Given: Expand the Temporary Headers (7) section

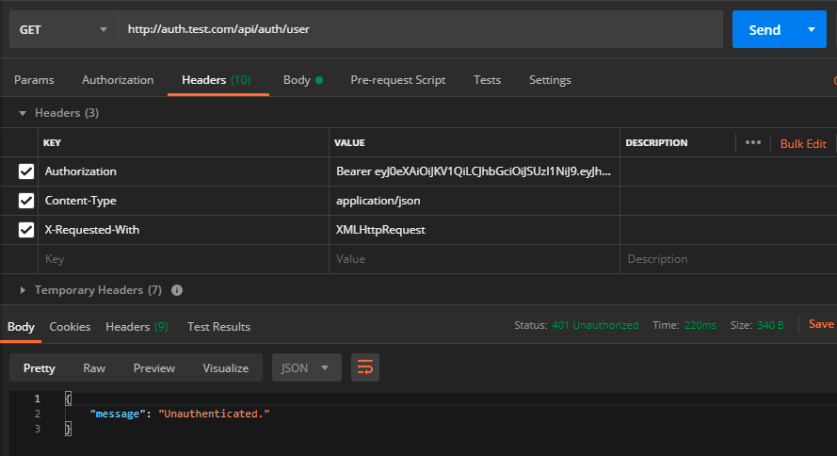Looking at the screenshot, I should pyautogui.click(x=22, y=290).
